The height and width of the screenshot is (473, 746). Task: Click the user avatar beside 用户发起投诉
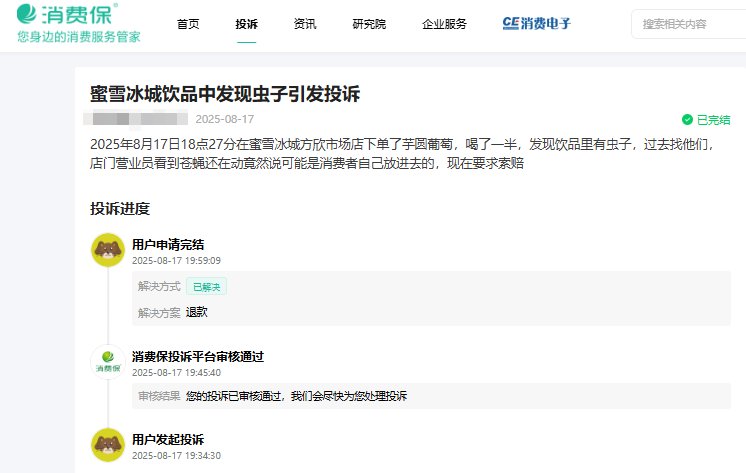(108, 445)
